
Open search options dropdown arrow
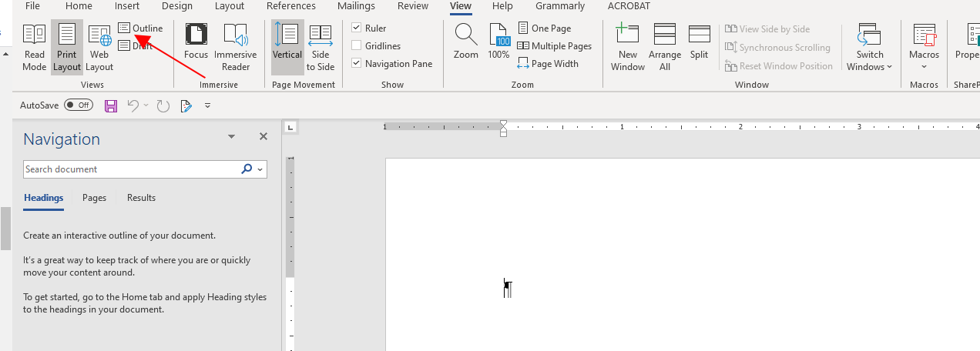[x=260, y=169]
